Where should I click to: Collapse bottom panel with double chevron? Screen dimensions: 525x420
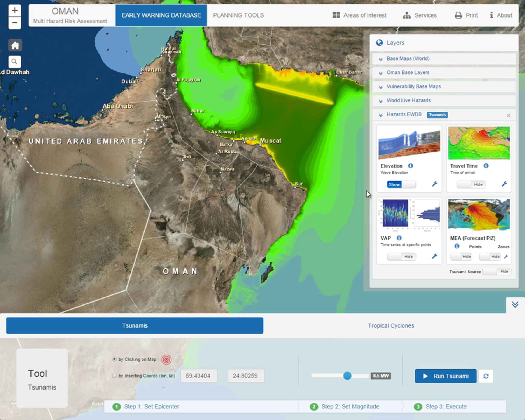(x=515, y=304)
